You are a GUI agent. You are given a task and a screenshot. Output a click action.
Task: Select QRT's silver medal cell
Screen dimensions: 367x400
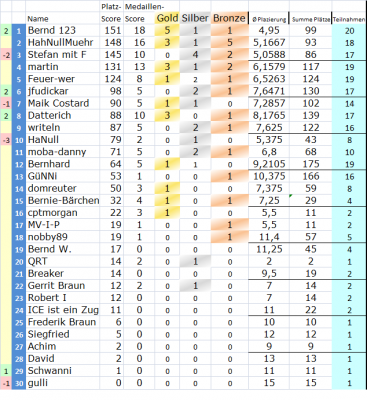pos(195,262)
